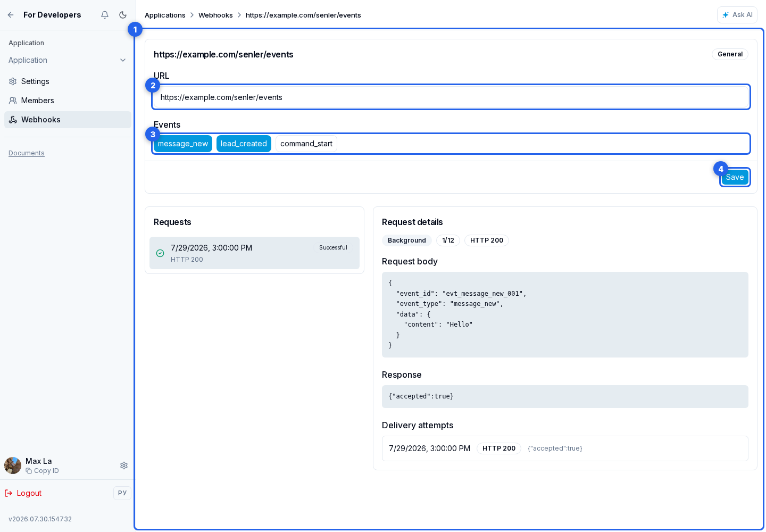Screen dimensions: 766x532
Task: Click the back arrow beside For Developers
Action: pyautogui.click(x=11, y=15)
